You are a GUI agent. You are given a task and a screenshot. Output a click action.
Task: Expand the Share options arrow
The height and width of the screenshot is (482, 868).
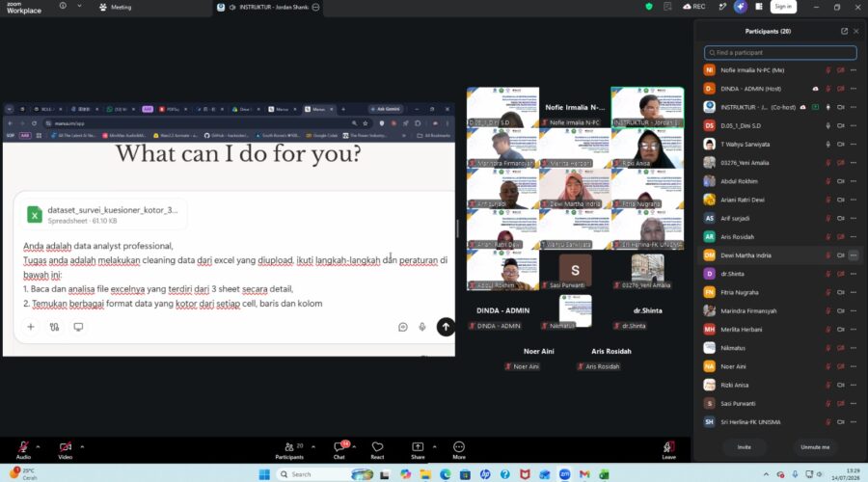click(x=435, y=446)
